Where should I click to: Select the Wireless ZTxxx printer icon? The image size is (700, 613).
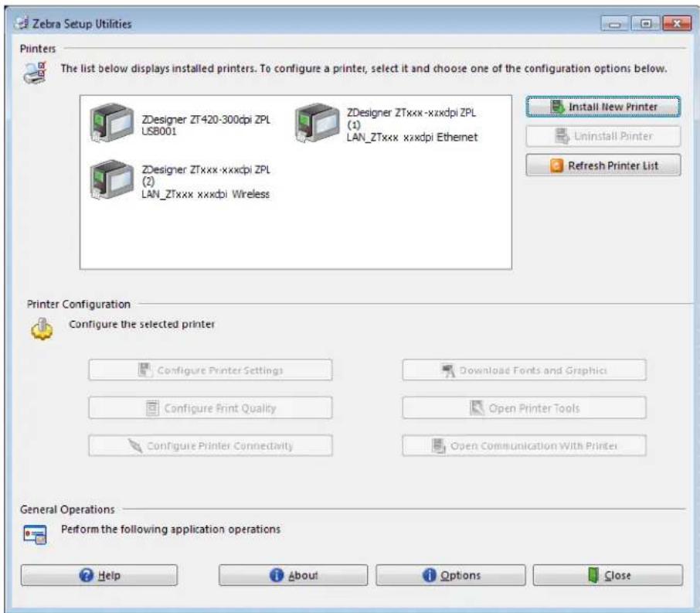(111, 179)
